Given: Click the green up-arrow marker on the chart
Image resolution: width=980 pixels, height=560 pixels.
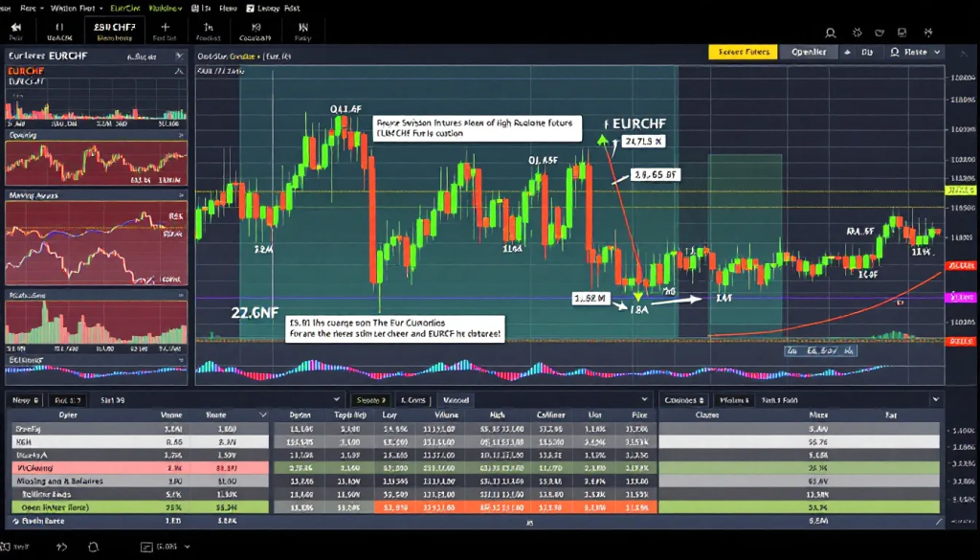Looking at the screenshot, I should [603, 140].
